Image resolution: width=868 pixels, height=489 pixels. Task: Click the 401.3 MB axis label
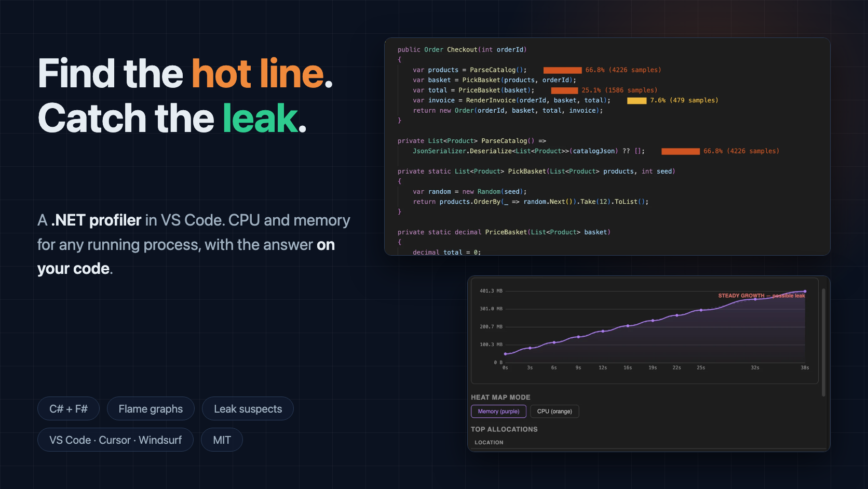point(491,291)
